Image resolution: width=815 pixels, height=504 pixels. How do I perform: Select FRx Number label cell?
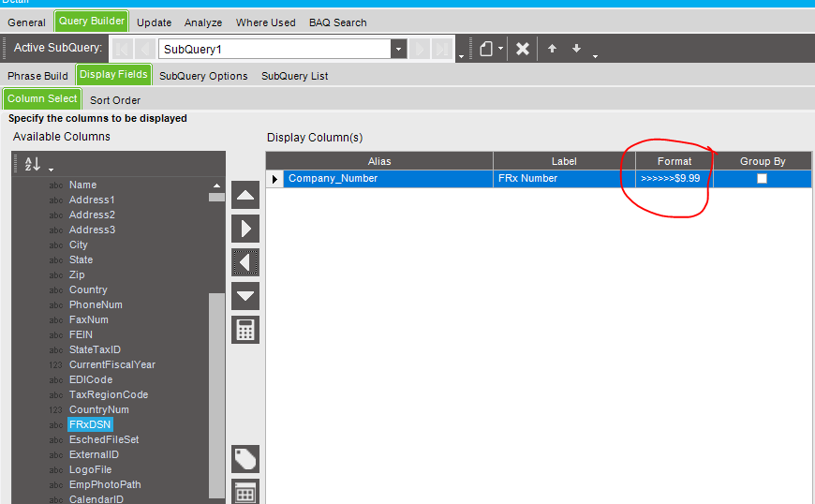pyautogui.click(x=564, y=178)
